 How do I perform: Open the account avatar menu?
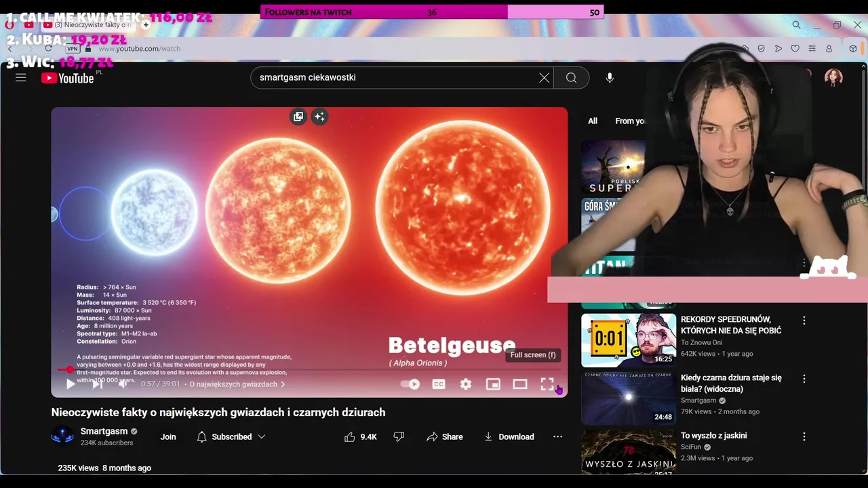[833, 77]
